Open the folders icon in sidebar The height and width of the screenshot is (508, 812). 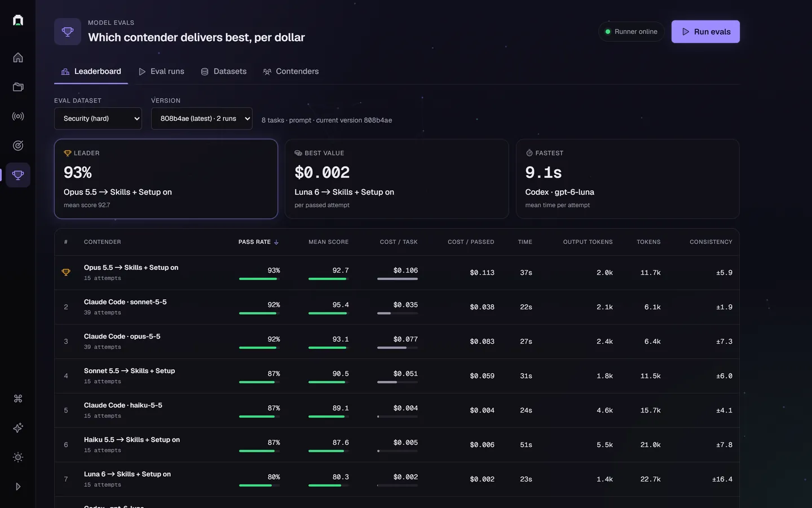click(18, 87)
